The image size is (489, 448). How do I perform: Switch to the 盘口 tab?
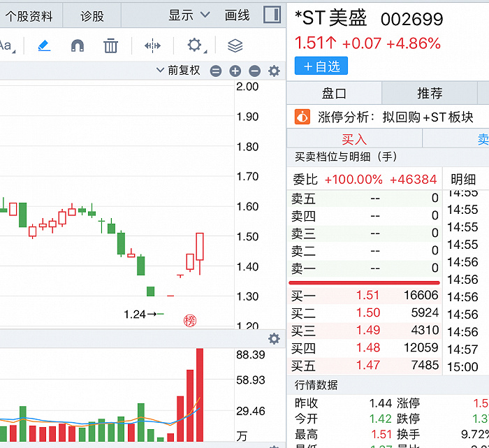tap(334, 93)
